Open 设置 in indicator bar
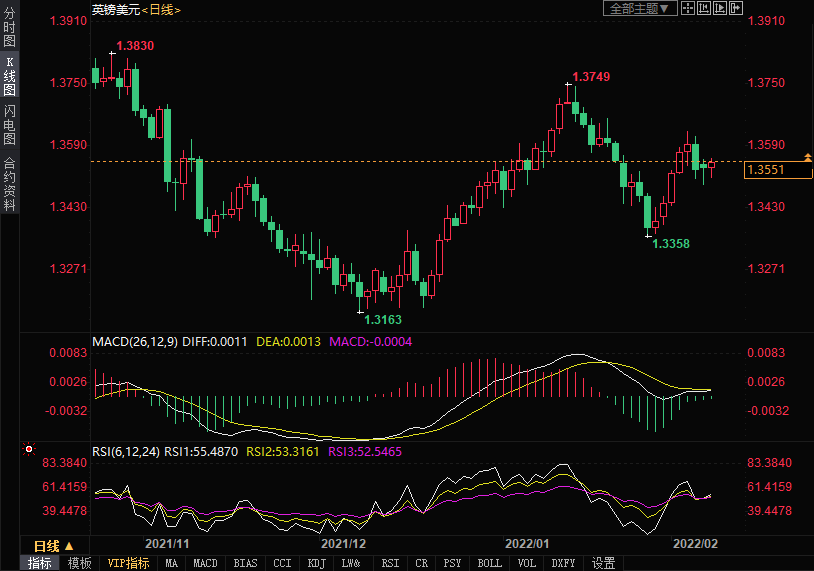This screenshot has height=571, width=814. (603, 563)
